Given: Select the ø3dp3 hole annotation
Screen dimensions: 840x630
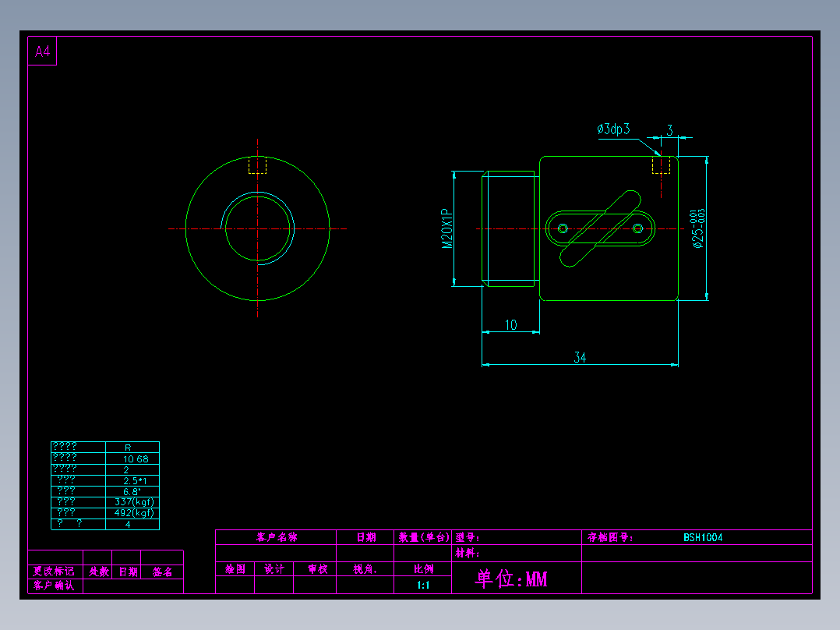Looking at the screenshot, I should pyautogui.click(x=613, y=129).
